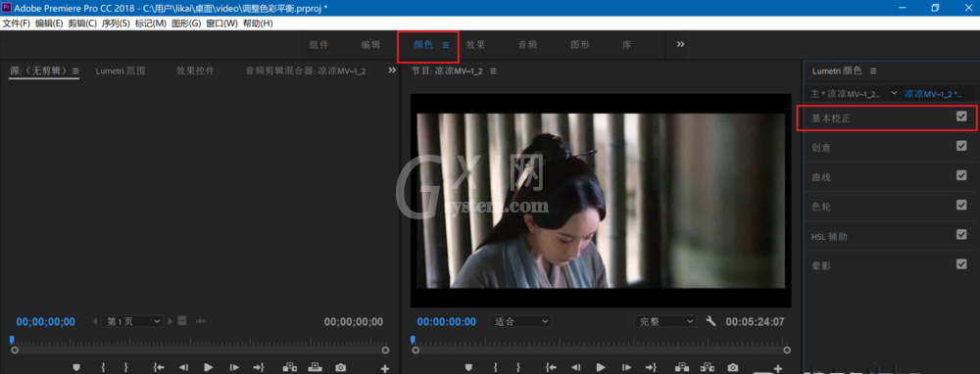This screenshot has height=374, width=980.
Task: Play clip in Source monitor
Action: click(210, 368)
